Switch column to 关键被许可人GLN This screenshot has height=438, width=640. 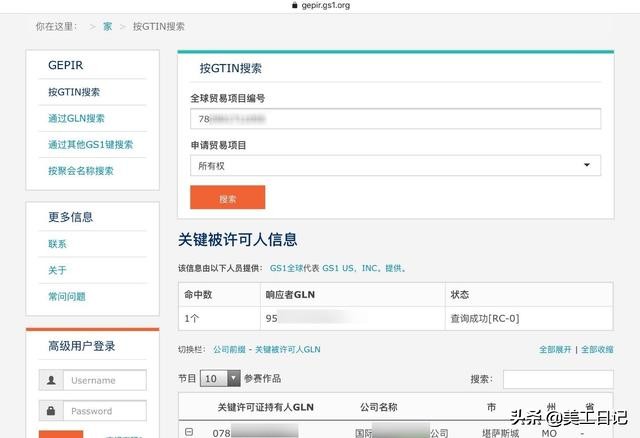click(x=288, y=349)
